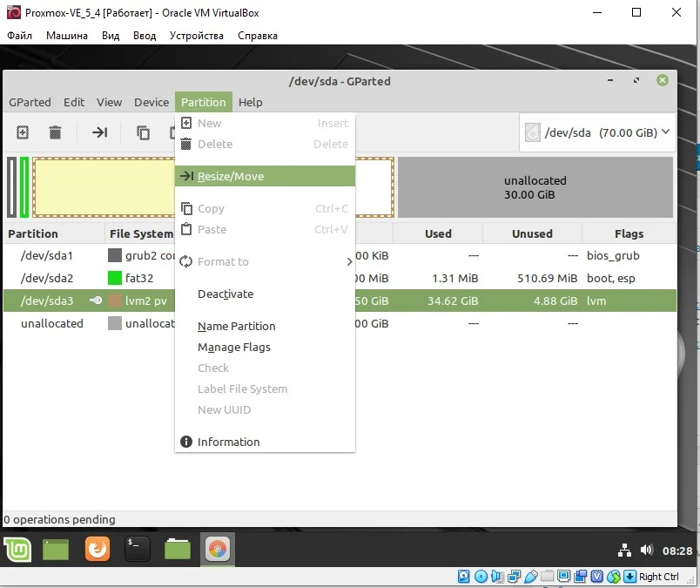Image resolution: width=700 pixels, height=588 pixels.
Task: Click the bios_grub flag cell
Action: pyautogui.click(x=613, y=255)
